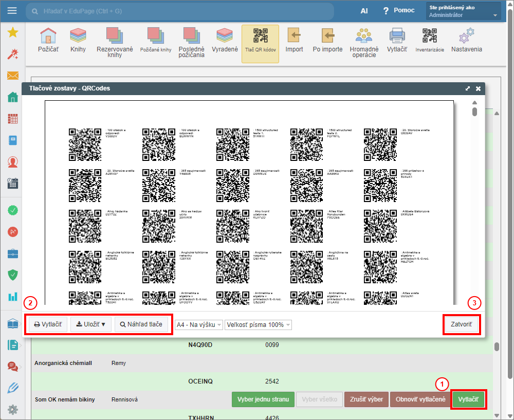Open hamburger menu at top left

point(12,11)
